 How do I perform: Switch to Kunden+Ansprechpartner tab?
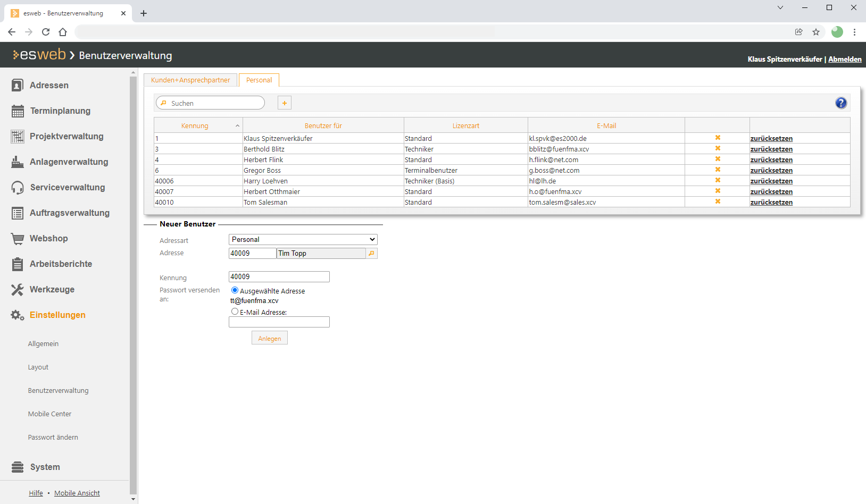[190, 80]
